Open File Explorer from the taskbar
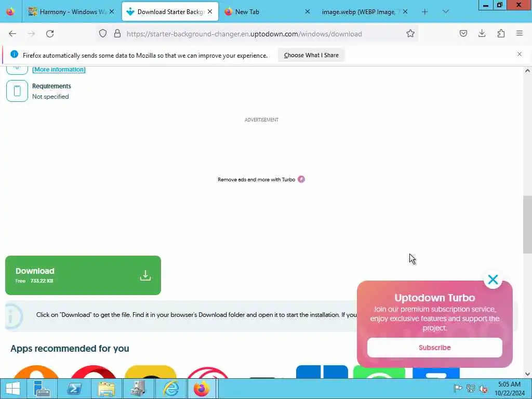The height and width of the screenshot is (399, 532). (106, 389)
